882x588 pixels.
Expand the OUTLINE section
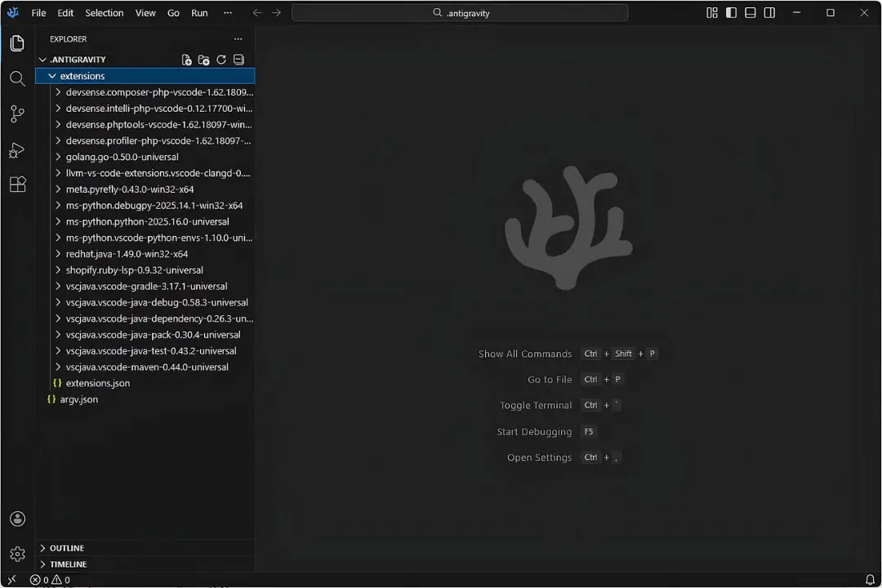[x=145, y=548]
